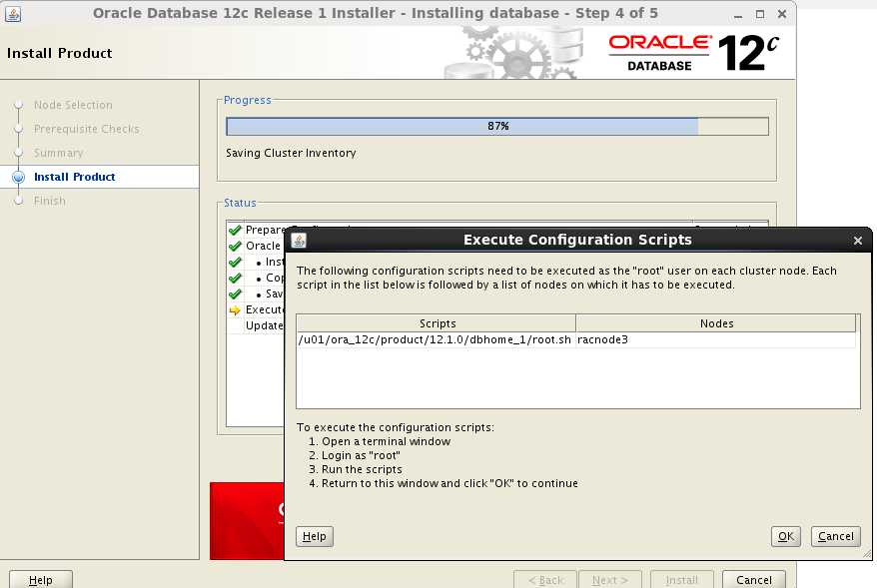
Task: Cancel the Execute Configuration Scripts dialog
Action: coord(835,536)
